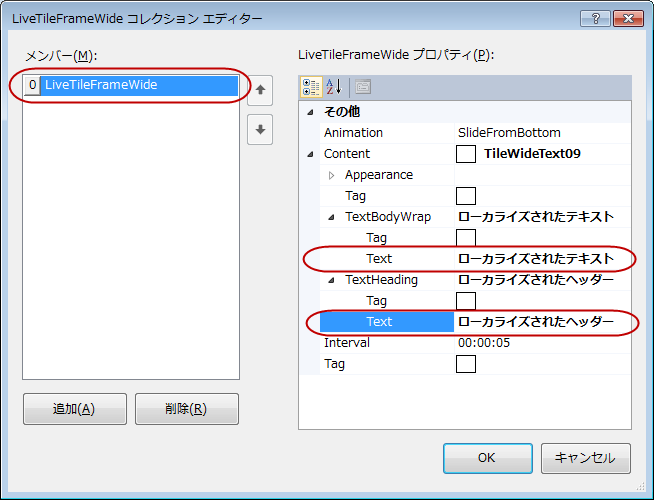The image size is (654, 500).
Task: Select the TextBodyWrap property label
Action: tap(388, 217)
